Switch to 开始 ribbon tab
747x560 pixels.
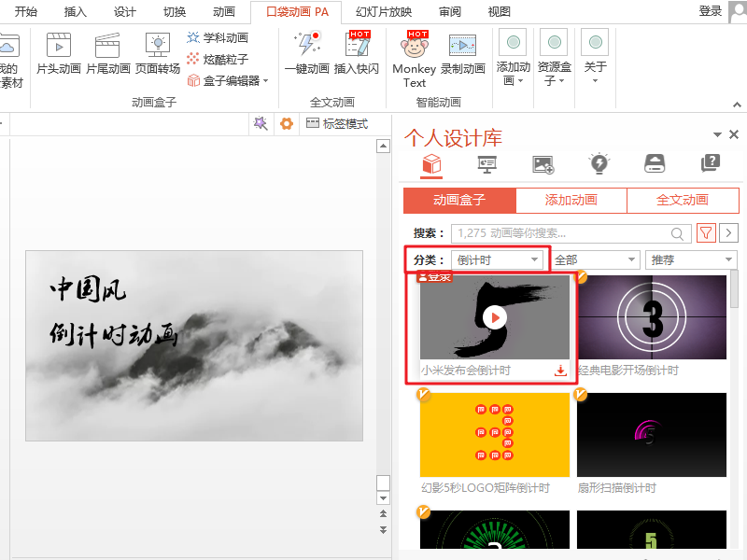pyautogui.click(x=26, y=11)
